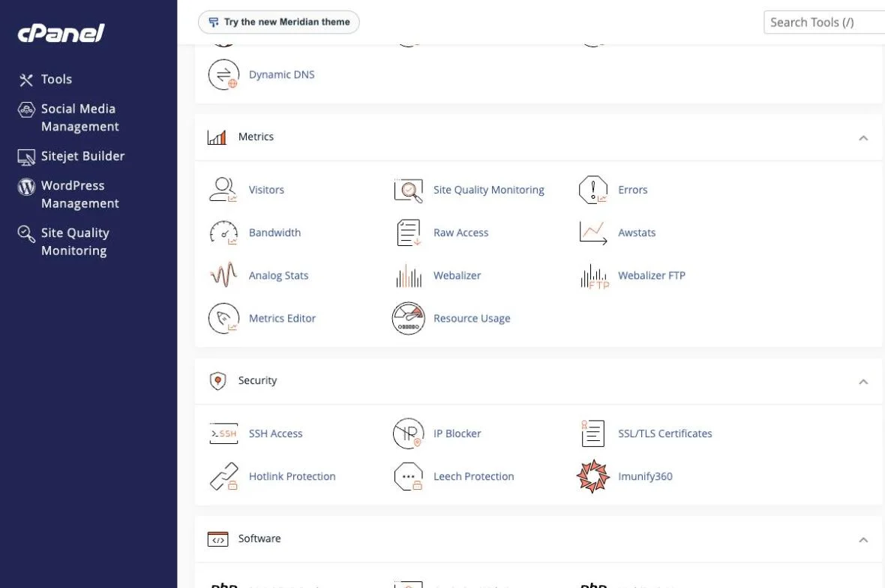885x588 pixels.
Task: Collapse the Security section chevron
Action: (863, 382)
